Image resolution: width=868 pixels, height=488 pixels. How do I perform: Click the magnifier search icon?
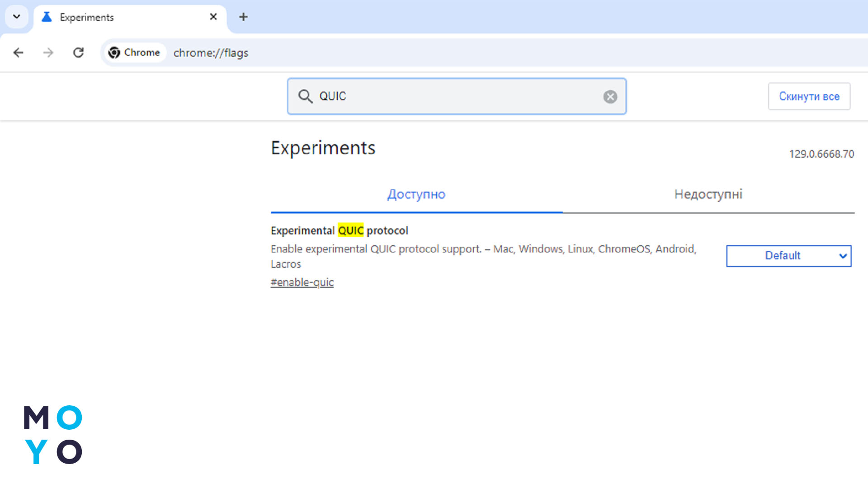point(305,96)
